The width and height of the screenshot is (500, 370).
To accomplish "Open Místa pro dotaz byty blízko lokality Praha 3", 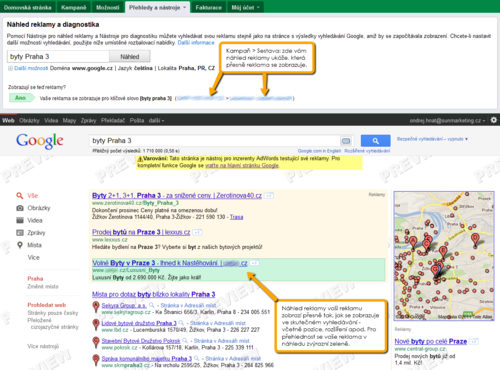I will 154,294.
